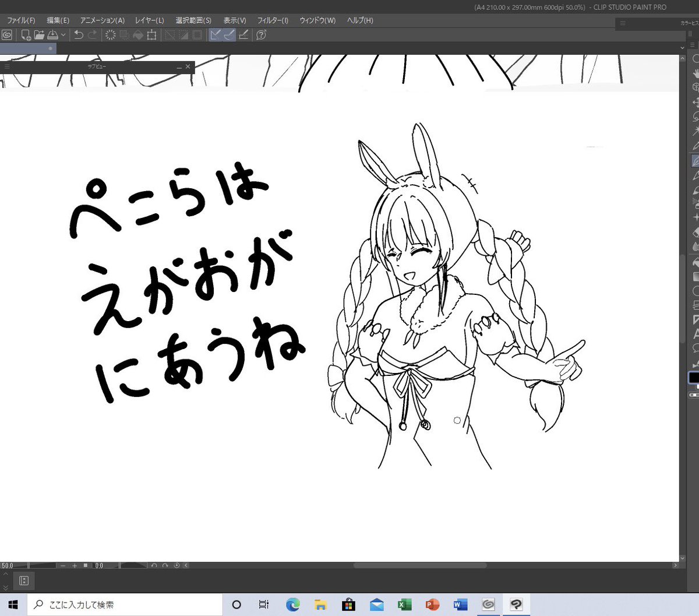Close the サブビュー panel
This screenshot has width=699, height=616.
pos(188,67)
